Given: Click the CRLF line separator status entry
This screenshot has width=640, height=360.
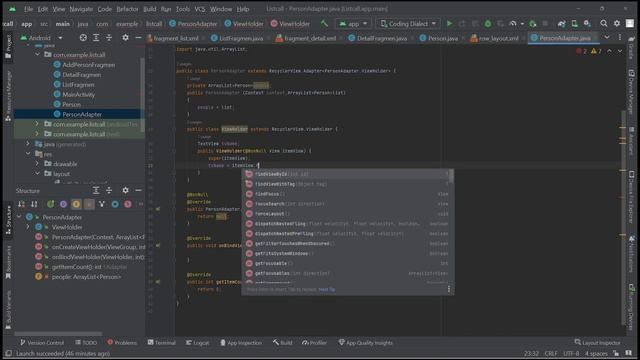Looking at the screenshot, I should (551, 353).
